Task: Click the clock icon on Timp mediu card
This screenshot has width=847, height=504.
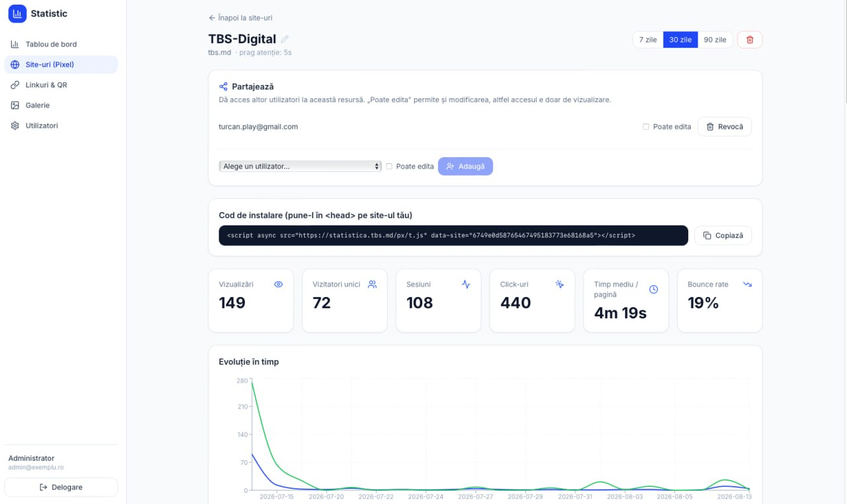Action: click(x=654, y=289)
